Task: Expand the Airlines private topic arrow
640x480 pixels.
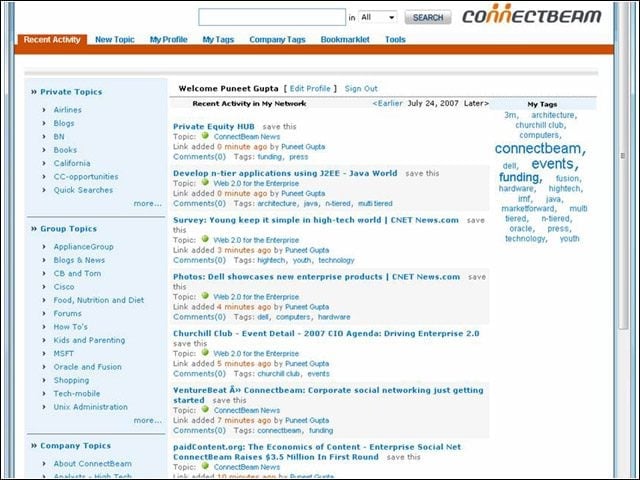Action: 44,110
